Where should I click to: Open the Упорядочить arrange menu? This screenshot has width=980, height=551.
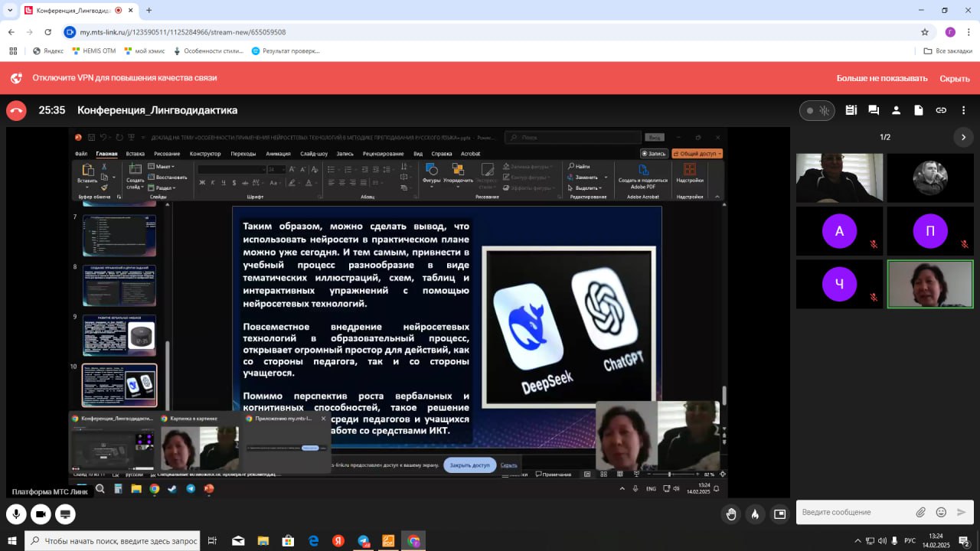coord(458,174)
